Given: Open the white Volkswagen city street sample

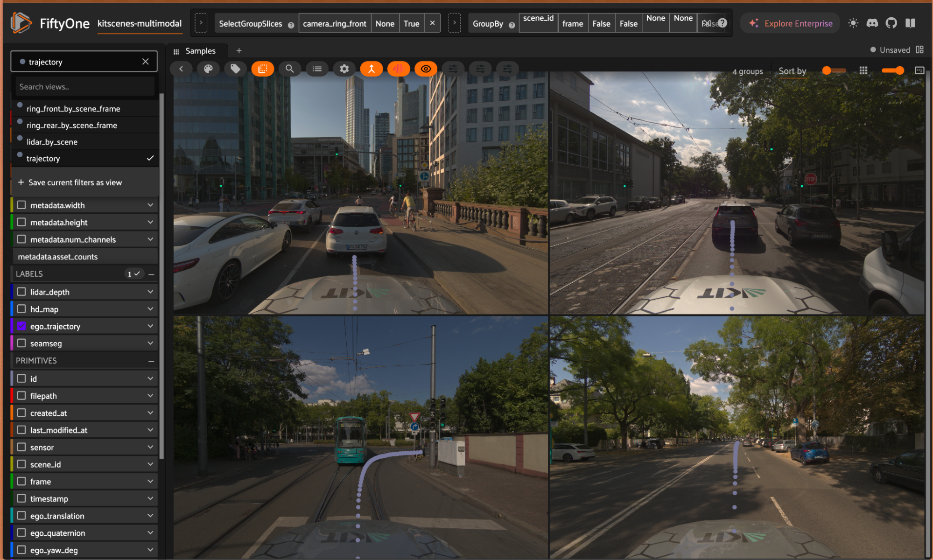Looking at the screenshot, I should point(361,193).
